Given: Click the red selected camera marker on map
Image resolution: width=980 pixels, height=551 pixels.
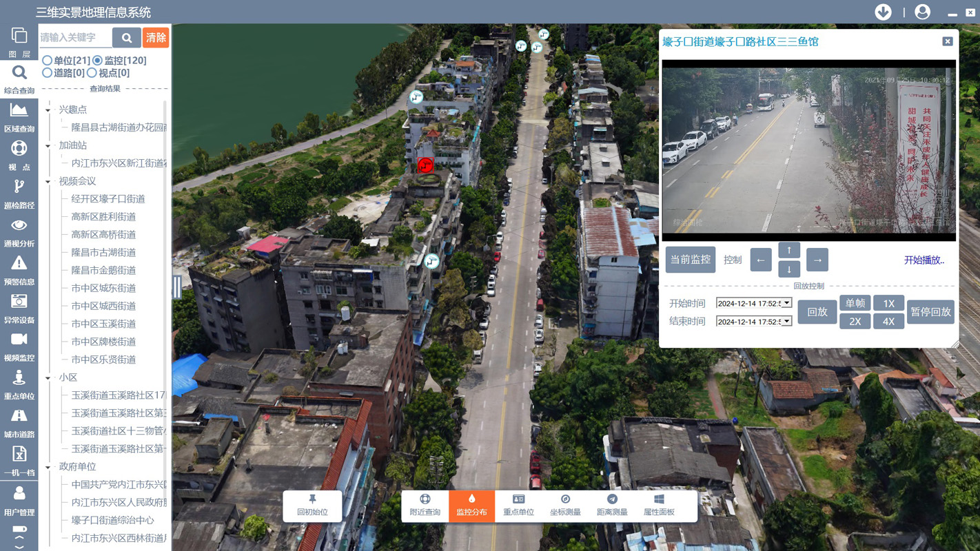Looking at the screenshot, I should 425,165.
